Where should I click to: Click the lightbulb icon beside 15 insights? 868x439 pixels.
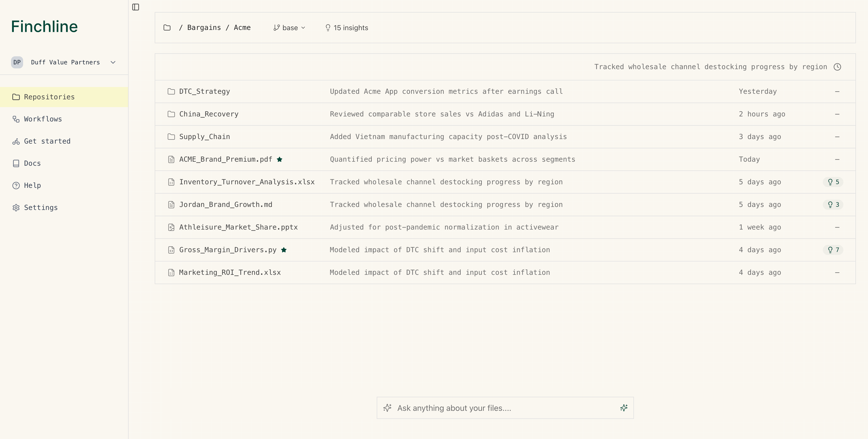328,28
